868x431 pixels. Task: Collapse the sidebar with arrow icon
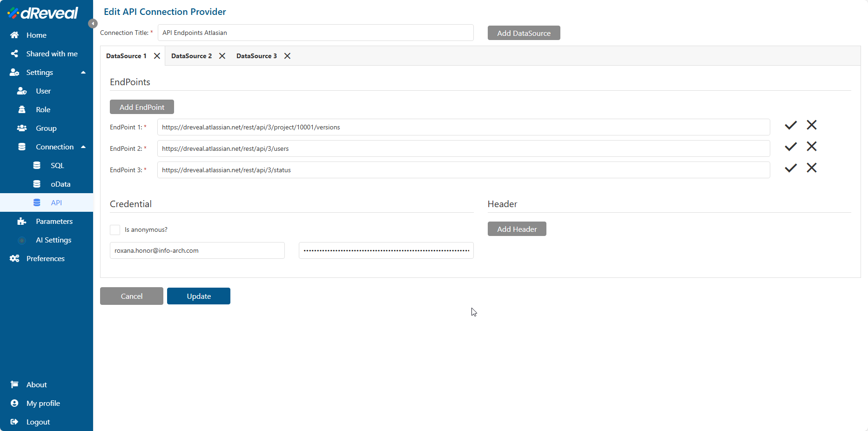(93, 23)
